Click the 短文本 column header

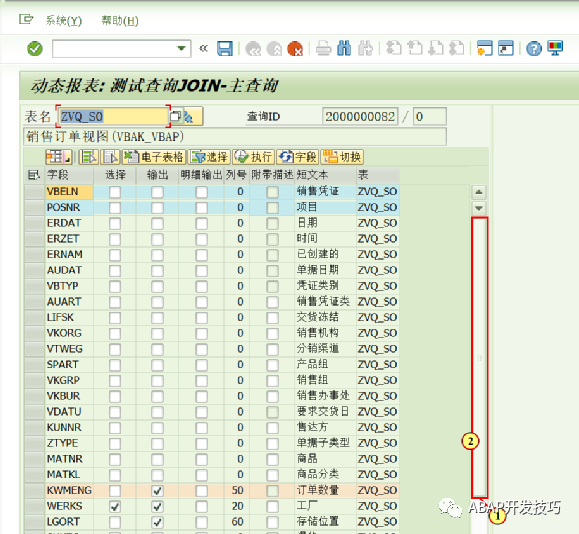pos(325,175)
